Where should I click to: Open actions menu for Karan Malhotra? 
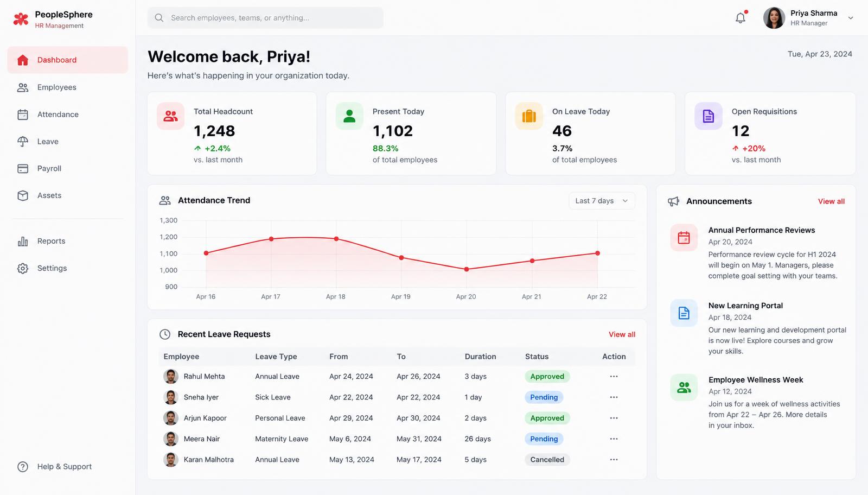[614, 460]
